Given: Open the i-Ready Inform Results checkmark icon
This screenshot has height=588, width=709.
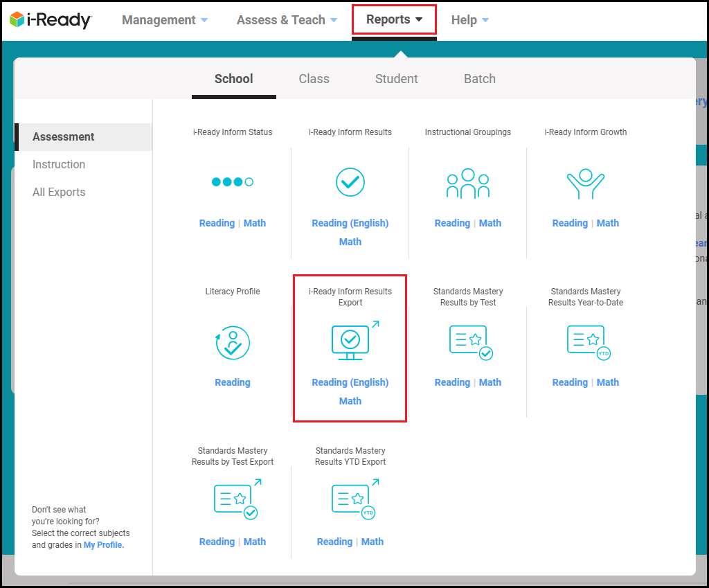Looking at the screenshot, I should 350,182.
